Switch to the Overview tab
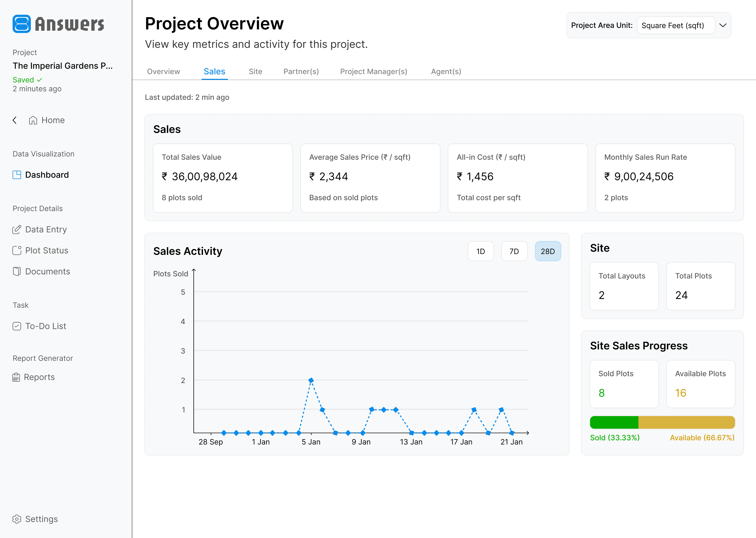Image resolution: width=756 pixels, height=538 pixels. coord(164,71)
